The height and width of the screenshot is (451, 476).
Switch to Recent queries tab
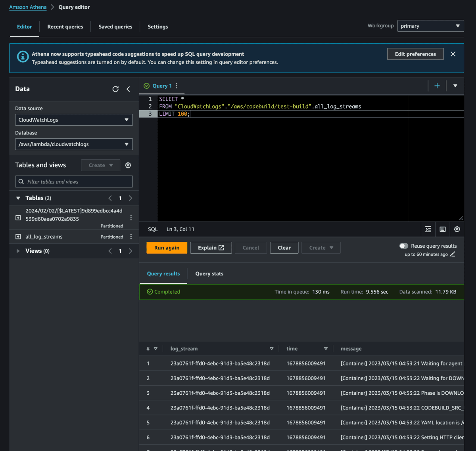65,27
